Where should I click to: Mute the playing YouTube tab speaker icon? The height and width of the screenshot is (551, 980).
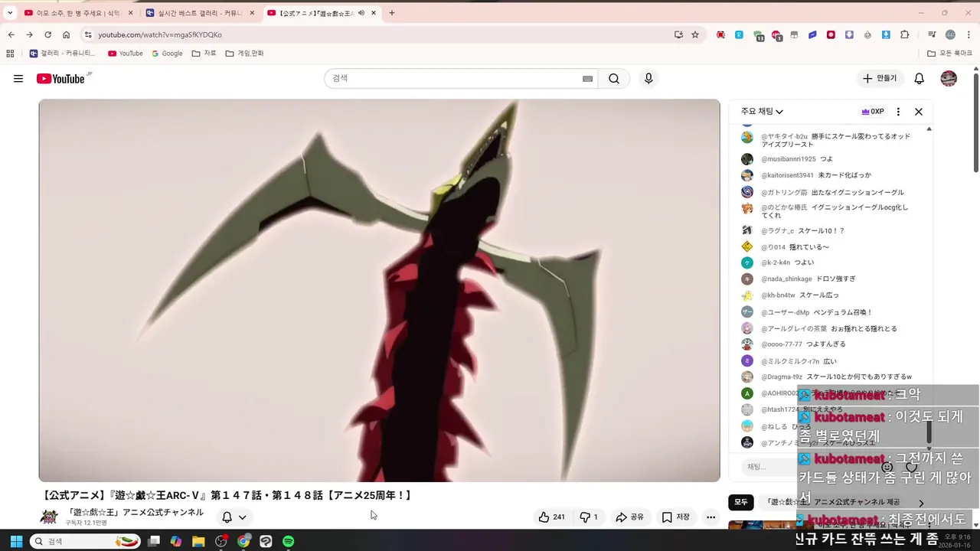click(361, 13)
